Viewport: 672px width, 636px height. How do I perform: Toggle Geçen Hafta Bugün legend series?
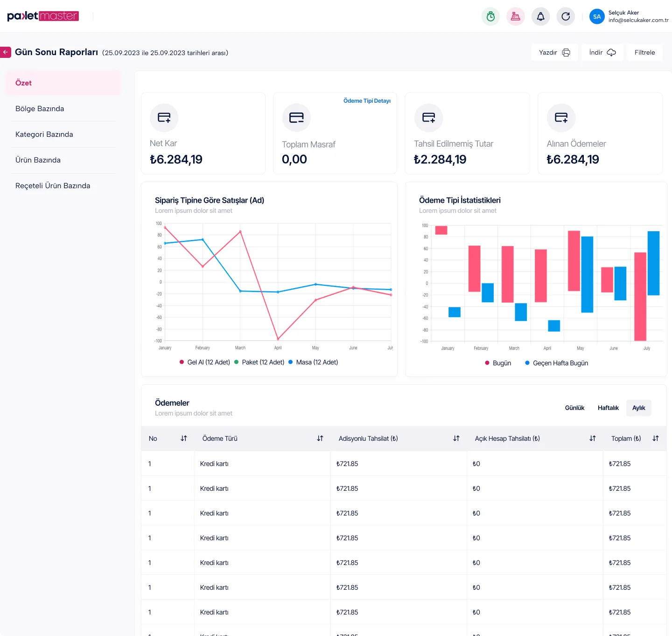point(556,363)
